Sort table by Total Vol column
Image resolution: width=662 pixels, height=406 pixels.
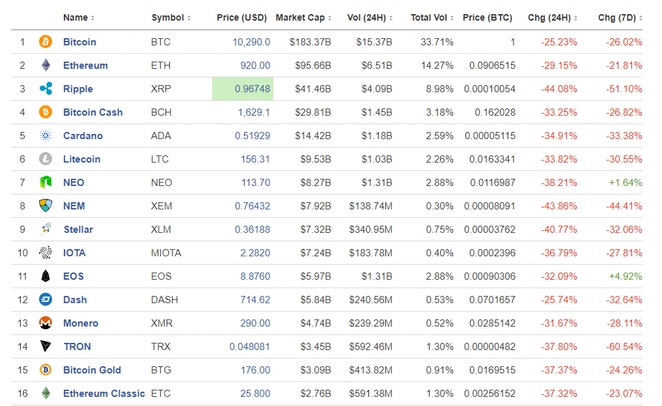pyautogui.click(x=432, y=18)
